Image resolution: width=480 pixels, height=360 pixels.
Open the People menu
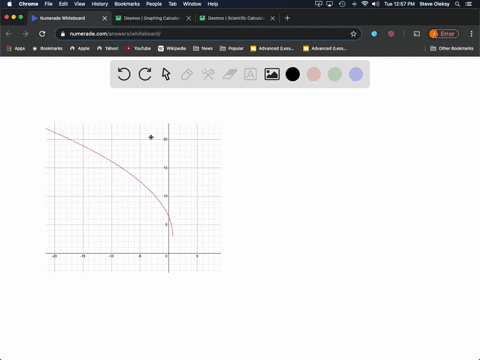pyautogui.click(x=154, y=4)
